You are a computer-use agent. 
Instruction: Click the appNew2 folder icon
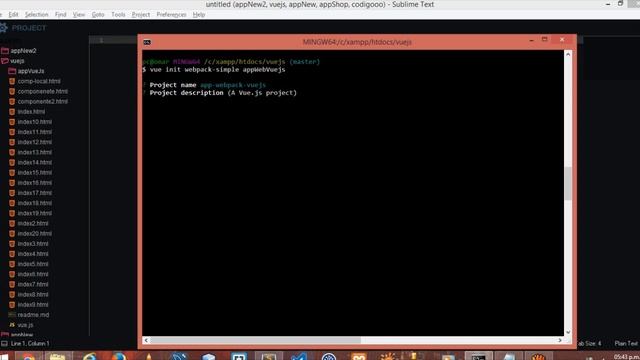coord(5,51)
